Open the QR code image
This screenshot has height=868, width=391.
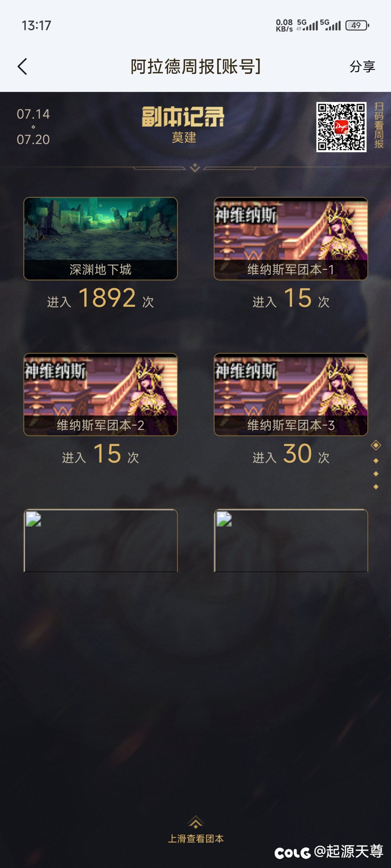coord(341,127)
